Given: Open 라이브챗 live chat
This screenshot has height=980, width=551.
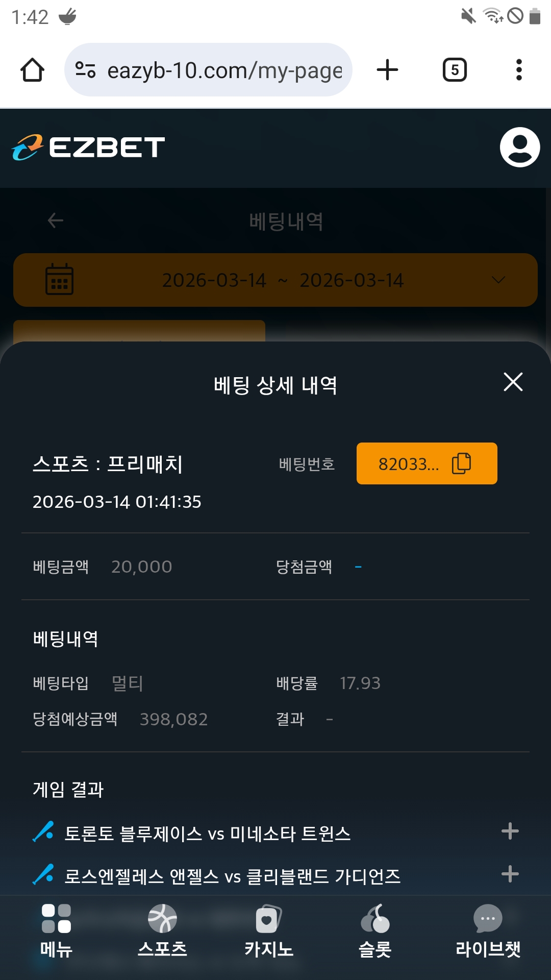Looking at the screenshot, I should coord(488,931).
